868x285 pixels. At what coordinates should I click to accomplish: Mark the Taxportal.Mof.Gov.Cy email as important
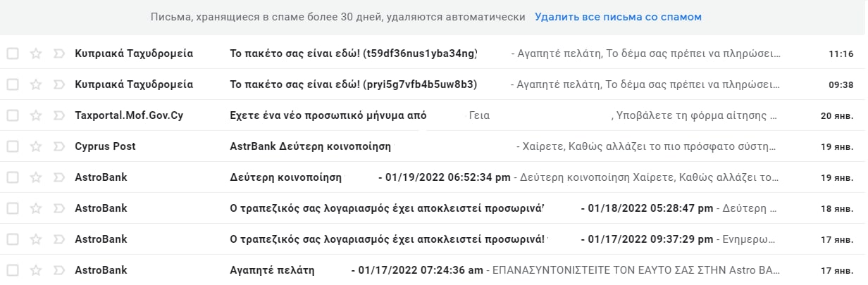[58, 115]
